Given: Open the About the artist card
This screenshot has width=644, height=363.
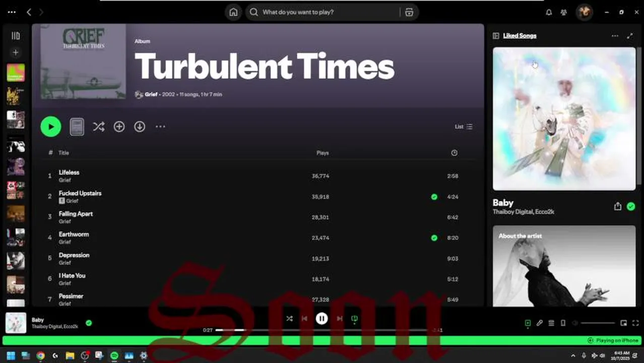Looking at the screenshot, I should coord(564,266).
